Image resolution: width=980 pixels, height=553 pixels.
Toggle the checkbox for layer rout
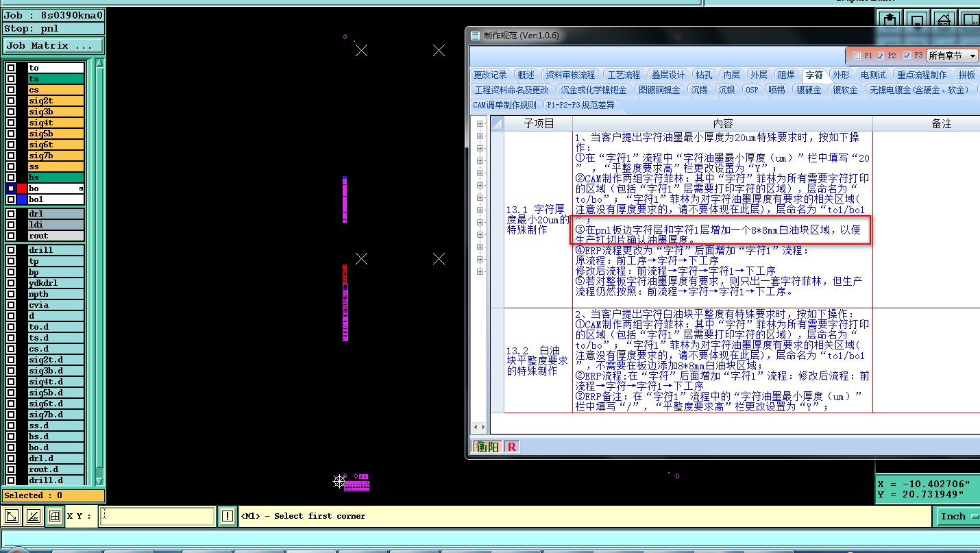[x=11, y=236]
